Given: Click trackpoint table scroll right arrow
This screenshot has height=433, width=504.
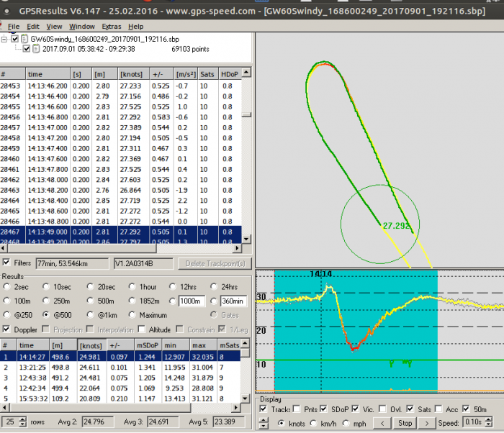Looking at the screenshot, I should point(238,248).
